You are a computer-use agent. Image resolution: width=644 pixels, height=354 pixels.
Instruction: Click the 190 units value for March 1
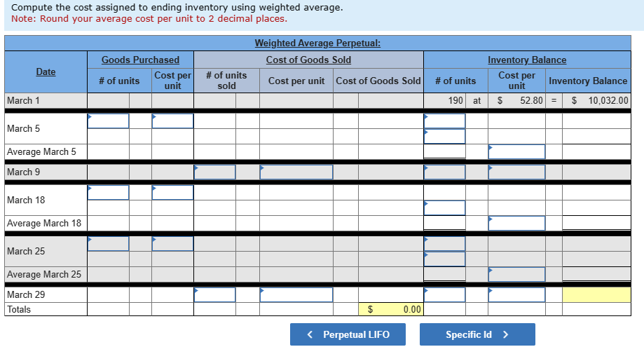click(x=455, y=101)
